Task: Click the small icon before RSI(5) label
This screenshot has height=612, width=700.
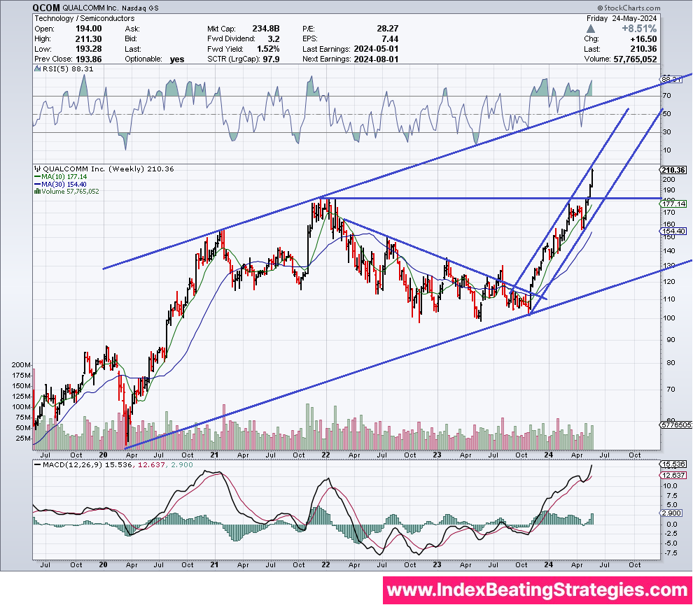Action: tap(38, 69)
